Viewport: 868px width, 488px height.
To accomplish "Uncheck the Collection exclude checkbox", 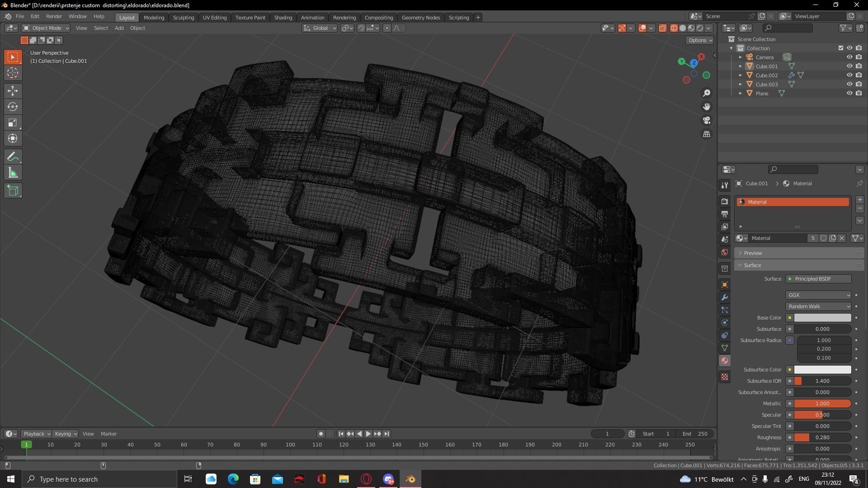I will 840,48.
